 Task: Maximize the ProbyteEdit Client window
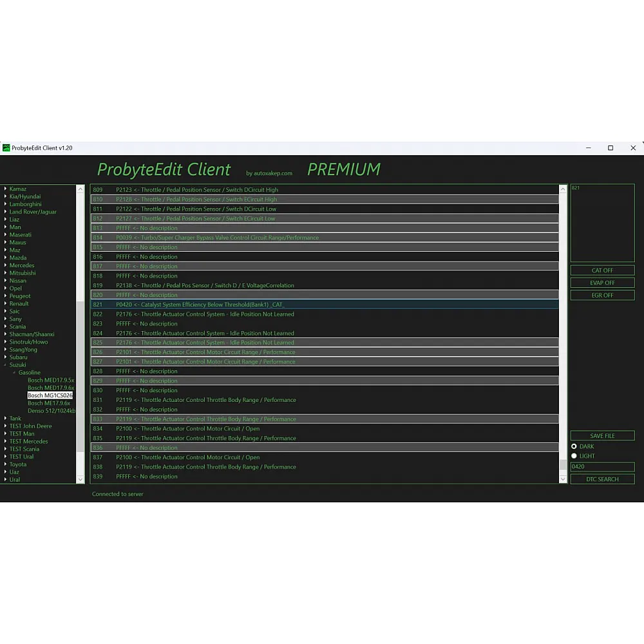pyautogui.click(x=611, y=148)
